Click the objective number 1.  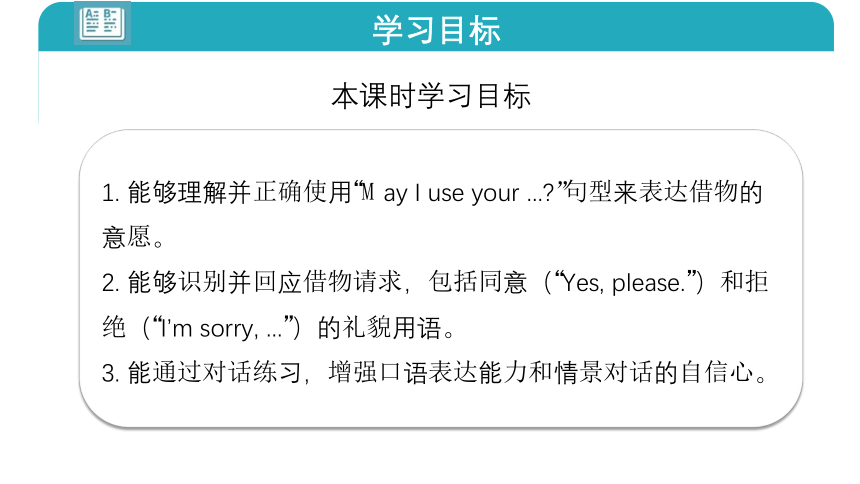point(111,193)
